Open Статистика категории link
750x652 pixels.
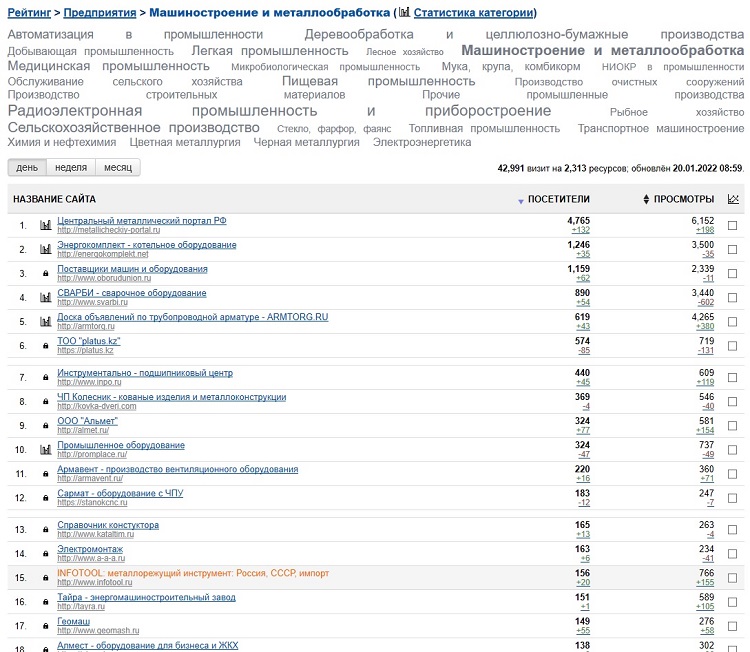474,13
